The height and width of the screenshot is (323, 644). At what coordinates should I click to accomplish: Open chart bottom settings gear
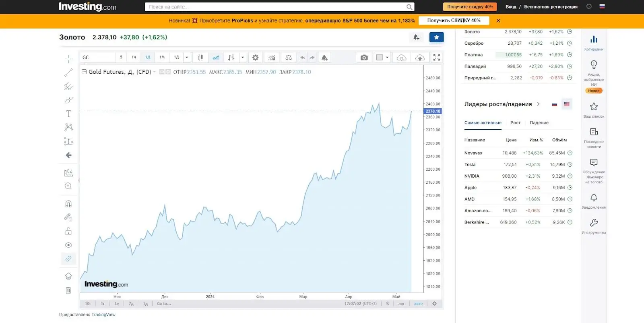click(x=434, y=304)
